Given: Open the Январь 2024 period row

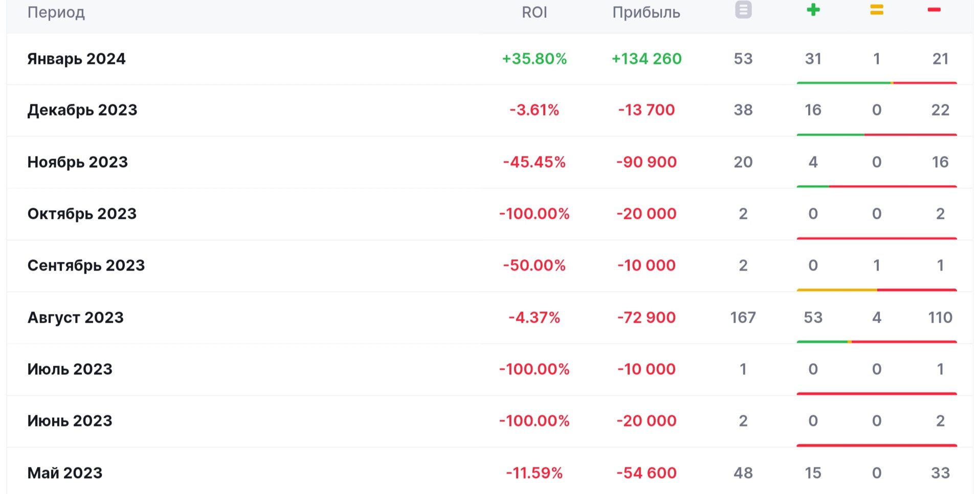Looking at the screenshot, I should point(77,59).
